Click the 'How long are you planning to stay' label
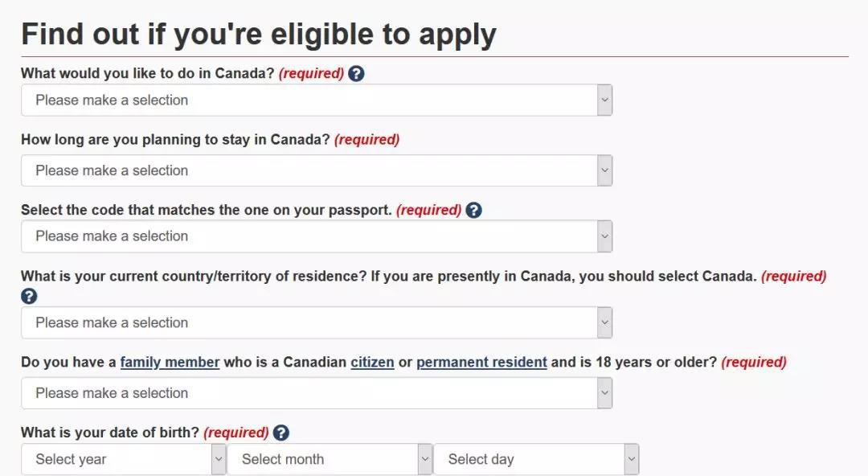Viewport: 868px width, 476px height. (175, 140)
